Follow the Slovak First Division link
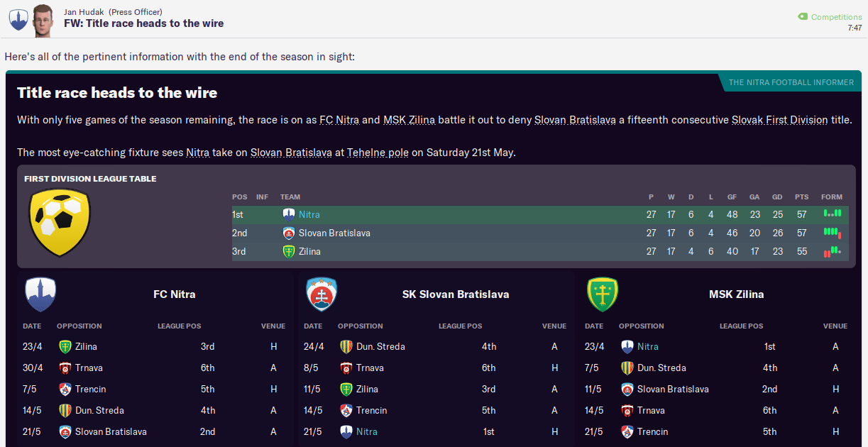 point(779,120)
